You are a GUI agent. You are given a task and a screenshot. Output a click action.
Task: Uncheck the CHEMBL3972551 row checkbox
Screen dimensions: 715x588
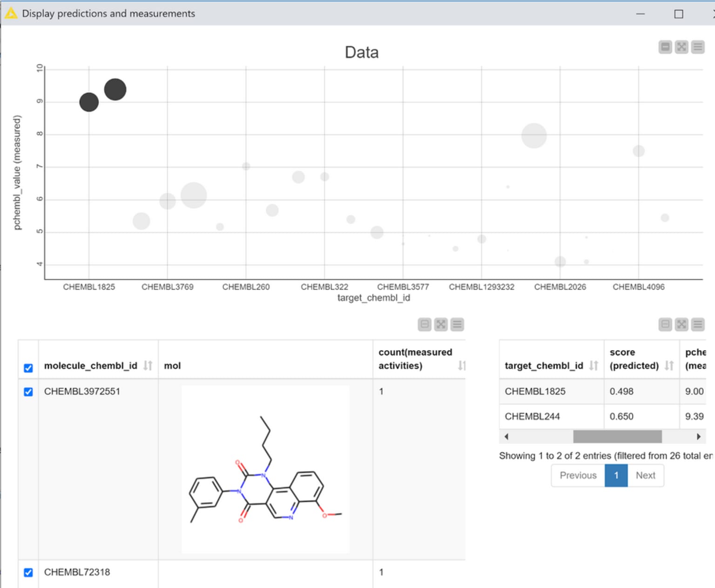[28, 392]
